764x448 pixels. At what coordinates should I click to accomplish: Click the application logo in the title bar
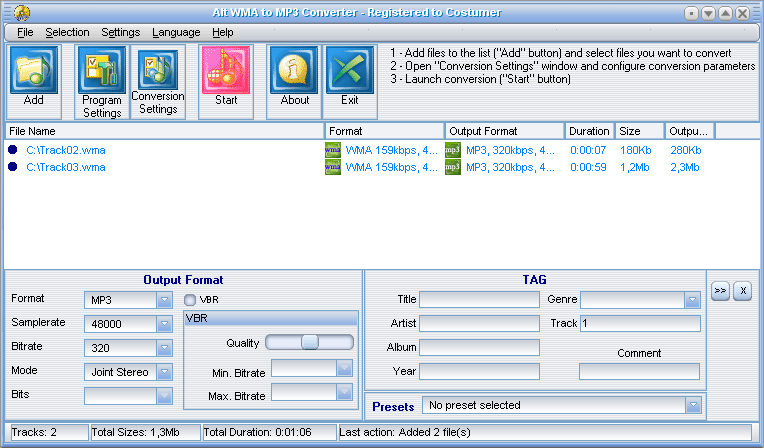pos(22,13)
